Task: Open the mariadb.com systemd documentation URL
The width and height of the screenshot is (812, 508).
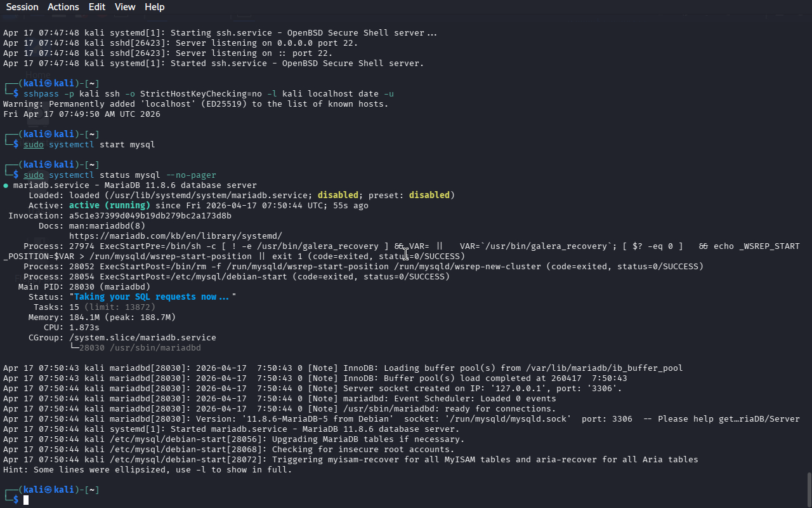Action: (175, 236)
